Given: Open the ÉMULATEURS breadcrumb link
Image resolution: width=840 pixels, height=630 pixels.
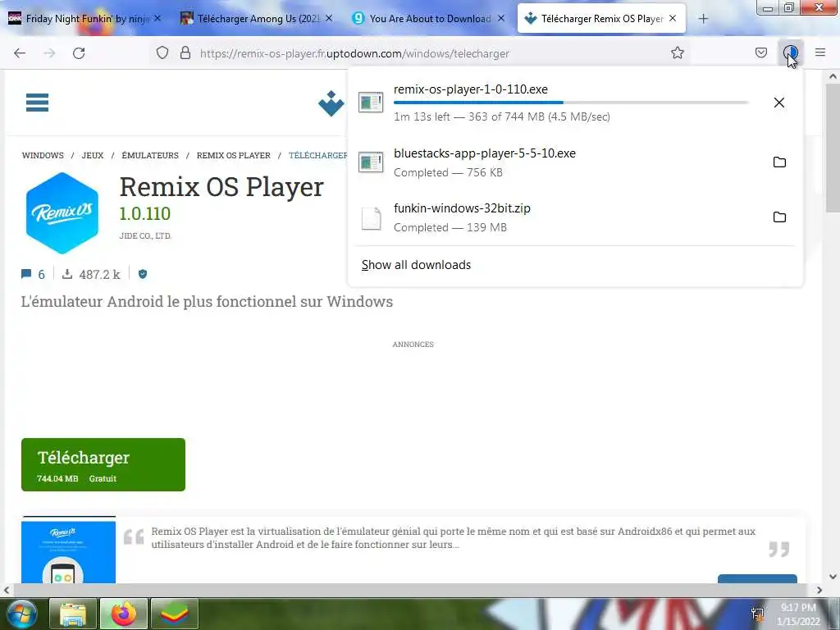Looking at the screenshot, I should (150, 155).
